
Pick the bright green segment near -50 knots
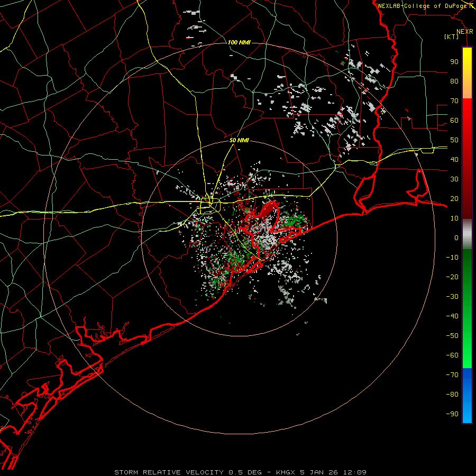[x=467, y=336]
